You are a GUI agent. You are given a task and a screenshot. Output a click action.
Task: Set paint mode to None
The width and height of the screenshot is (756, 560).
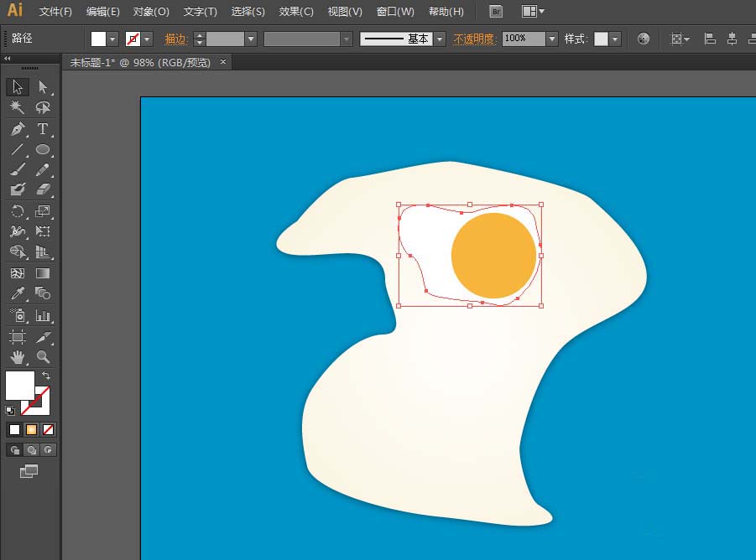coord(49,430)
